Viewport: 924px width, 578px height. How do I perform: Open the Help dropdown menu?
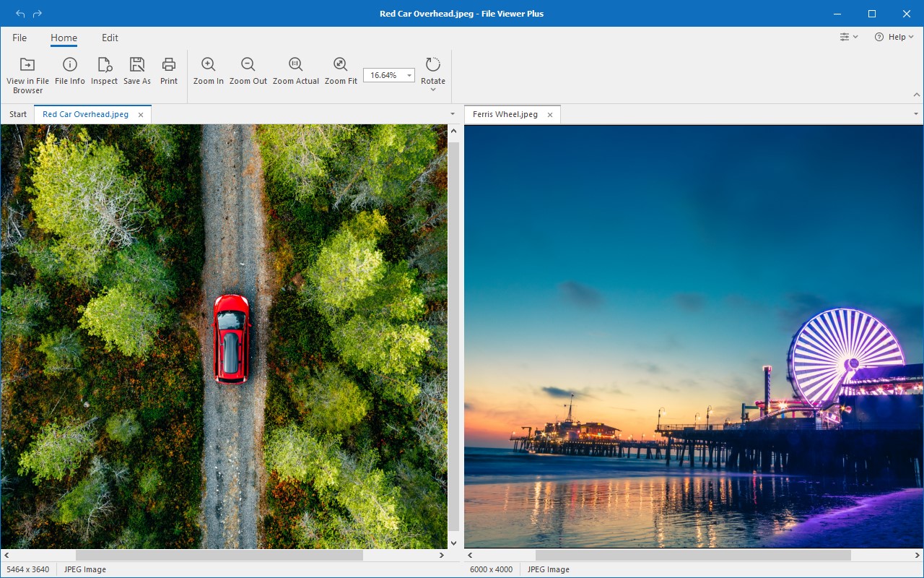click(894, 37)
